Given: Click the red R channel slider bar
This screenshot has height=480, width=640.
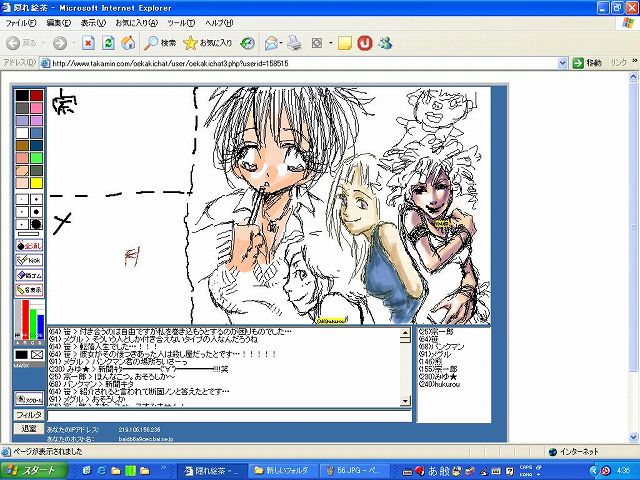Looking at the screenshot, I should [25, 319].
